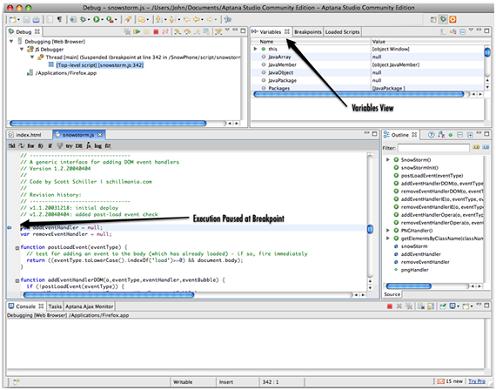496x390 pixels.
Task: Click the Sort icon in Outline toolbar
Action: tap(442, 135)
